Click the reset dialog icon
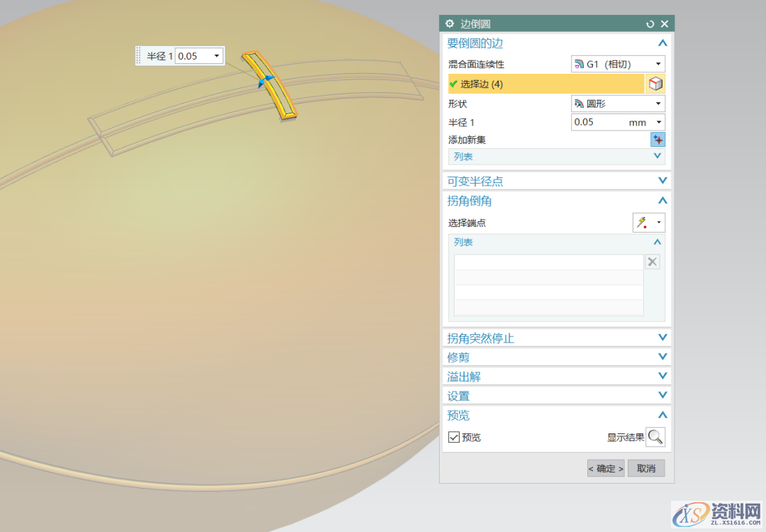This screenshot has width=766, height=532. pos(650,24)
